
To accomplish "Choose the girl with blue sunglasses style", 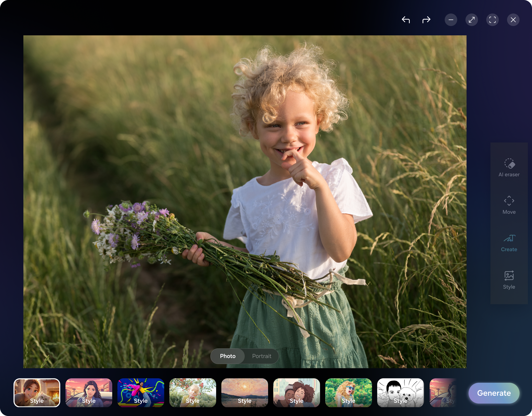I will 348,393.
